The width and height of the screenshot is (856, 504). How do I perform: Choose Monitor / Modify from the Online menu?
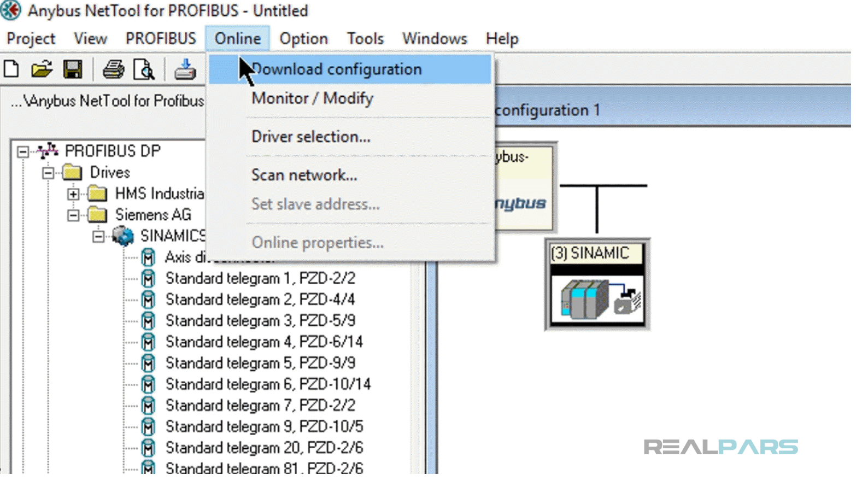coord(312,99)
